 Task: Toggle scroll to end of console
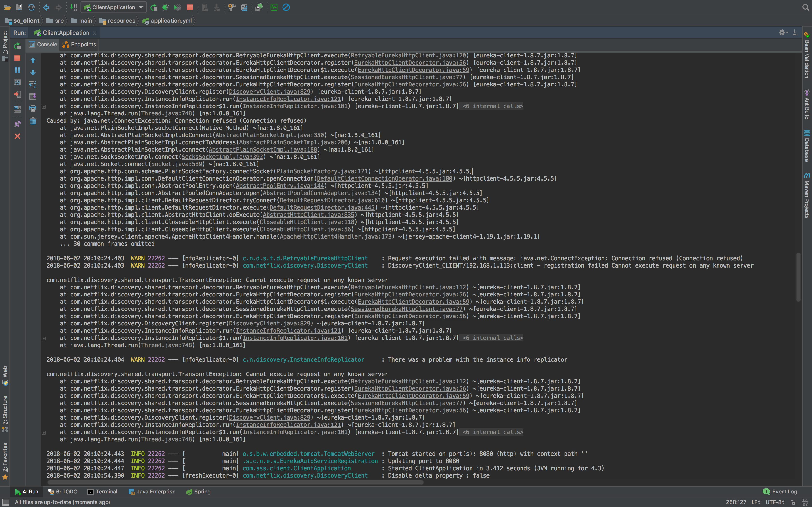33,97
